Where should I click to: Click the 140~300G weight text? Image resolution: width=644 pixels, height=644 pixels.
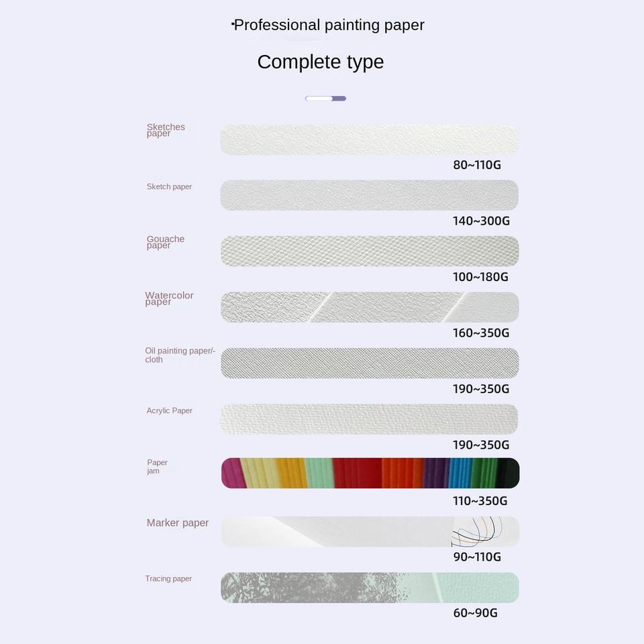481,221
